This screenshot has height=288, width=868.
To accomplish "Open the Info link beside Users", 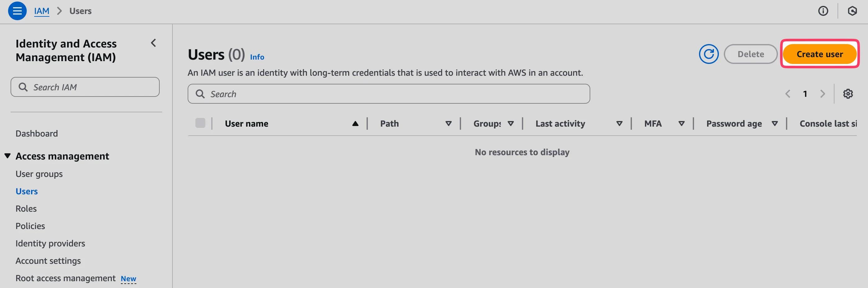I will point(257,57).
